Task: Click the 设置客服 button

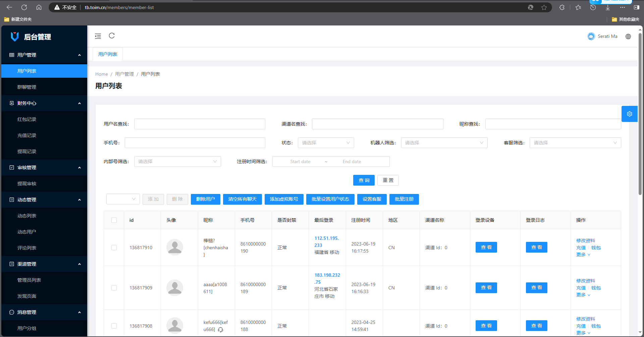Action: [372, 199]
